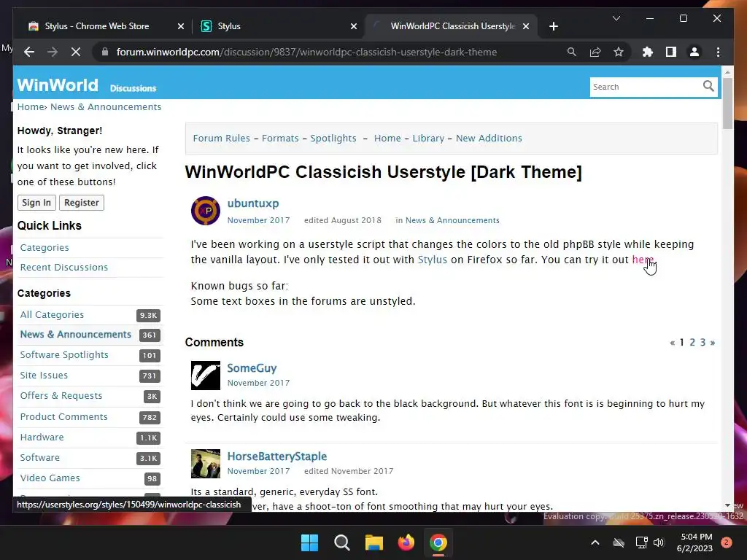Open Forum Rules link
The image size is (747, 560).
(x=221, y=138)
